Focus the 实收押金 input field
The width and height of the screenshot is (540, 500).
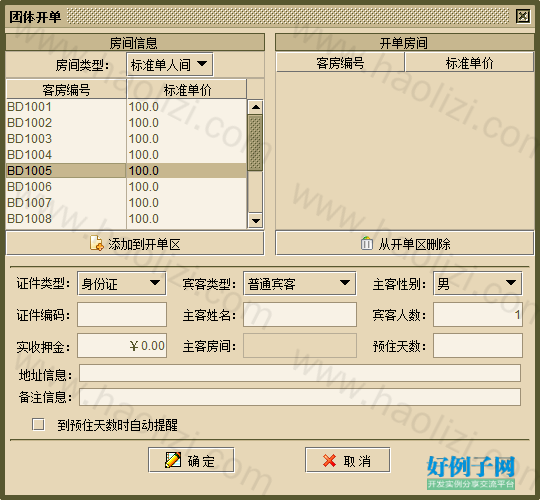click(122, 345)
